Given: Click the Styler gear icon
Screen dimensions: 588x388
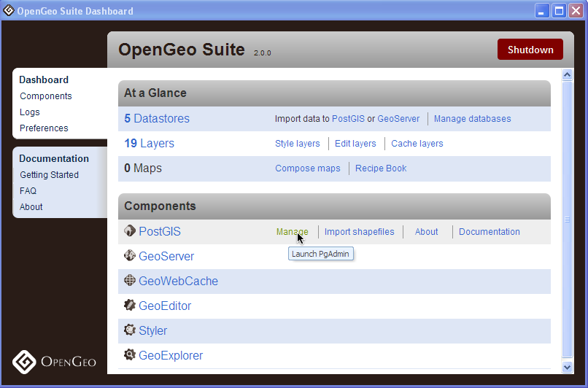Looking at the screenshot, I should pyautogui.click(x=130, y=330).
